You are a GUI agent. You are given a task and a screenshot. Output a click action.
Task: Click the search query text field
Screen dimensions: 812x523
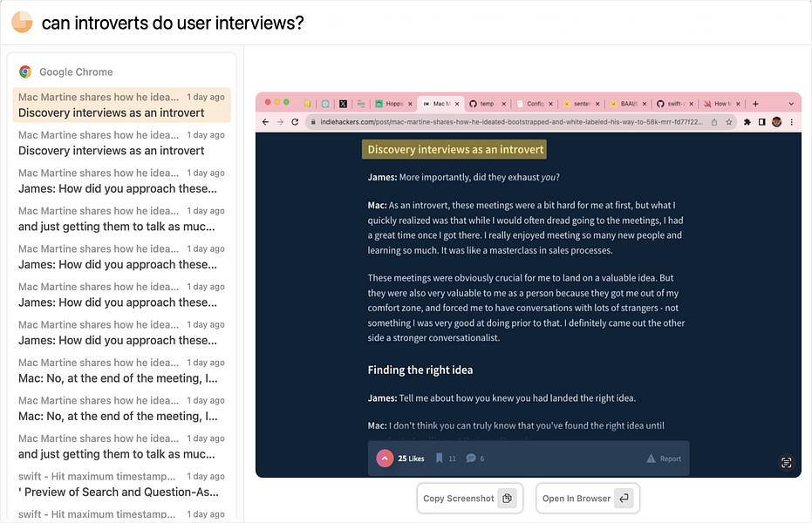(x=349, y=23)
